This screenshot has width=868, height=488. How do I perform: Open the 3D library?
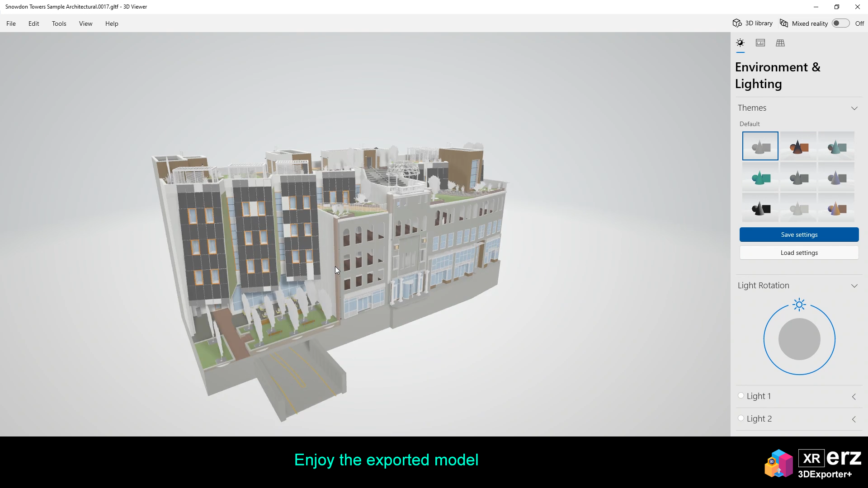[753, 23]
